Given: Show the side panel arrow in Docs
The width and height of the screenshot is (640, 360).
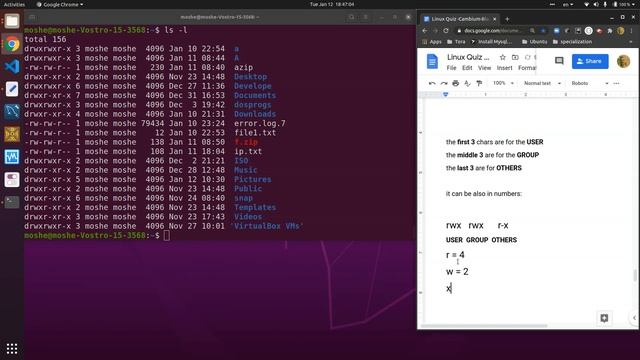Looking at the screenshot, I should [634, 318].
